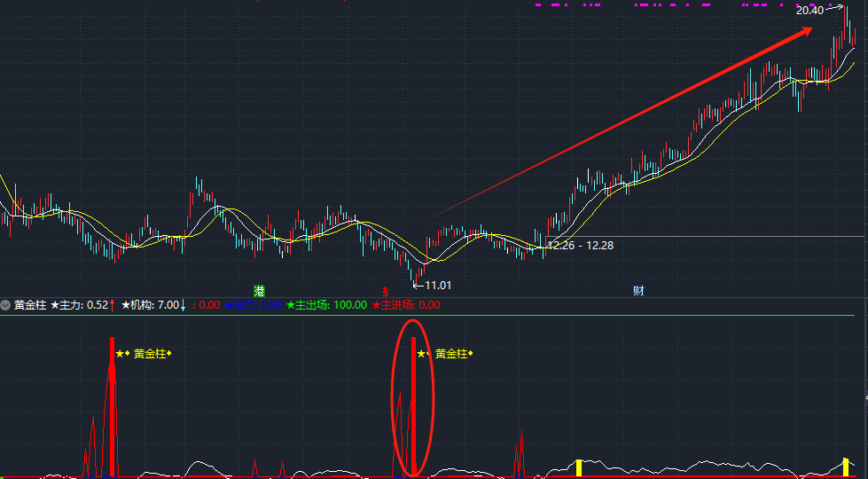
Task: Click the yellow bar under 财 marker
Action: (579, 467)
